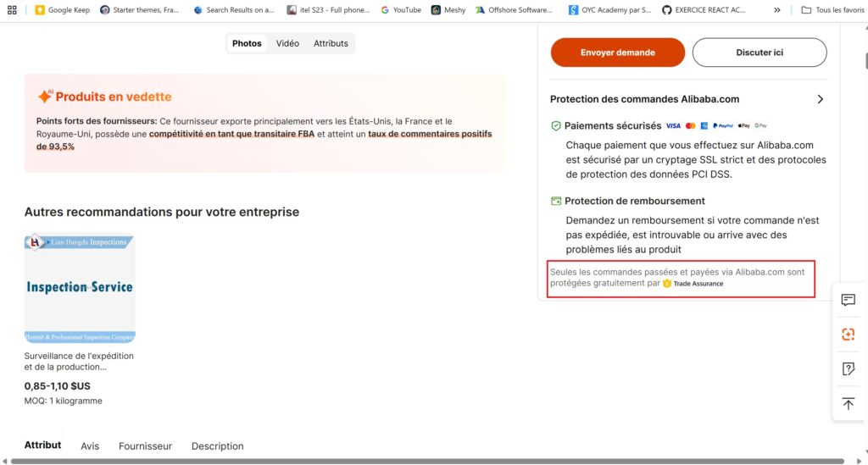Viewport: 868px width, 465px height.
Task: Click the Autres recommandations pour votre entreprise heading
Action: (162, 212)
